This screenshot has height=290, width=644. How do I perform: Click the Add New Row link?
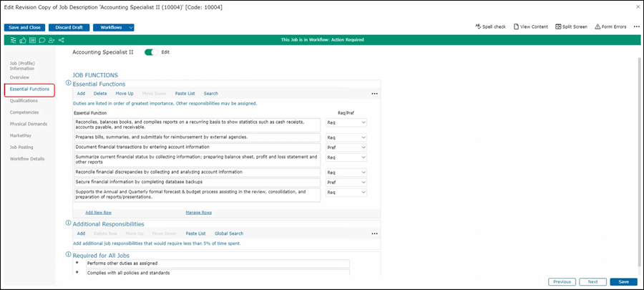pos(98,213)
